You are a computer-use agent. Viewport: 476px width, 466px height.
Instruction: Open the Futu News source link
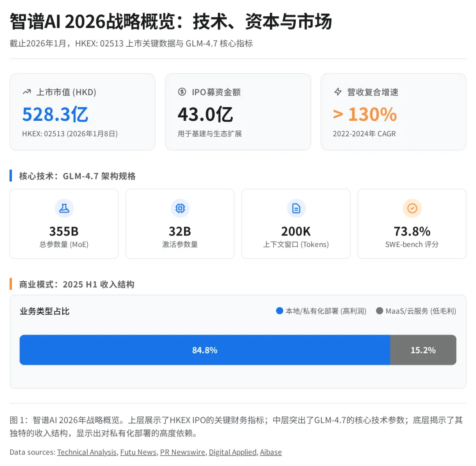138,452
